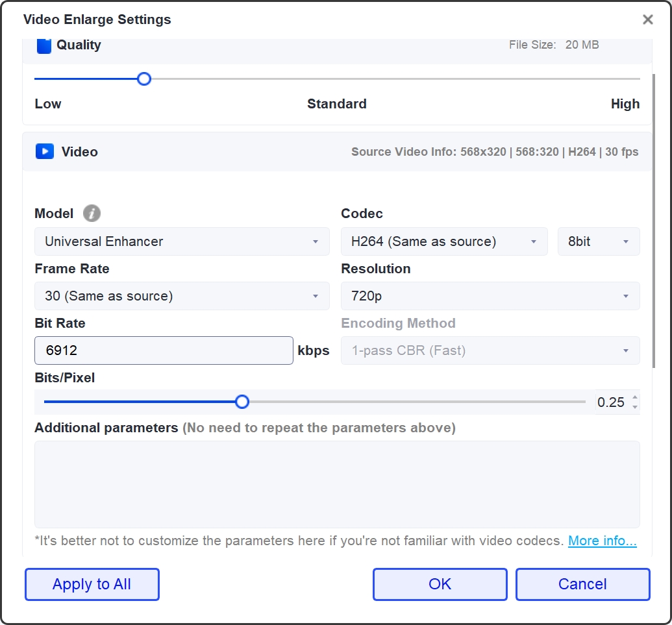Viewport: 672px width, 625px height.
Task: Dismiss changes with the Cancel button
Action: (582, 584)
